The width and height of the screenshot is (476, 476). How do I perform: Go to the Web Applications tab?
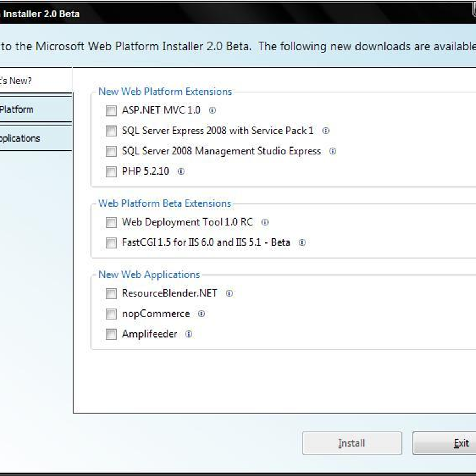pos(36,138)
